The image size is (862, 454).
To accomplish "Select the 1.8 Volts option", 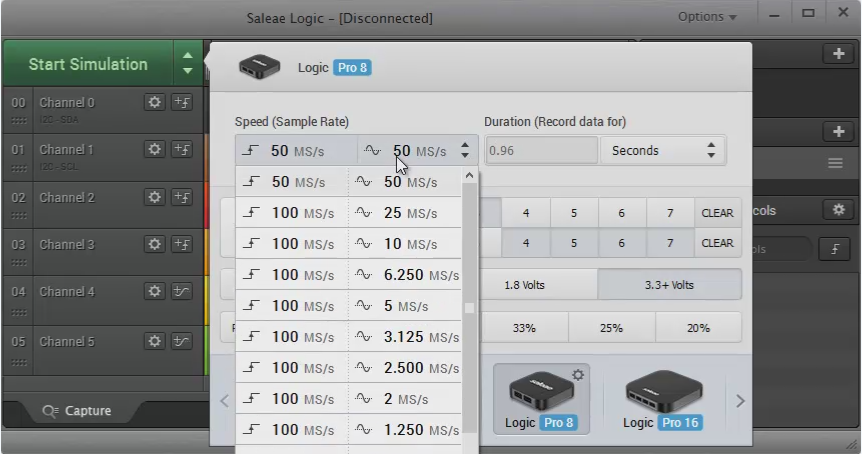I will [524, 285].
